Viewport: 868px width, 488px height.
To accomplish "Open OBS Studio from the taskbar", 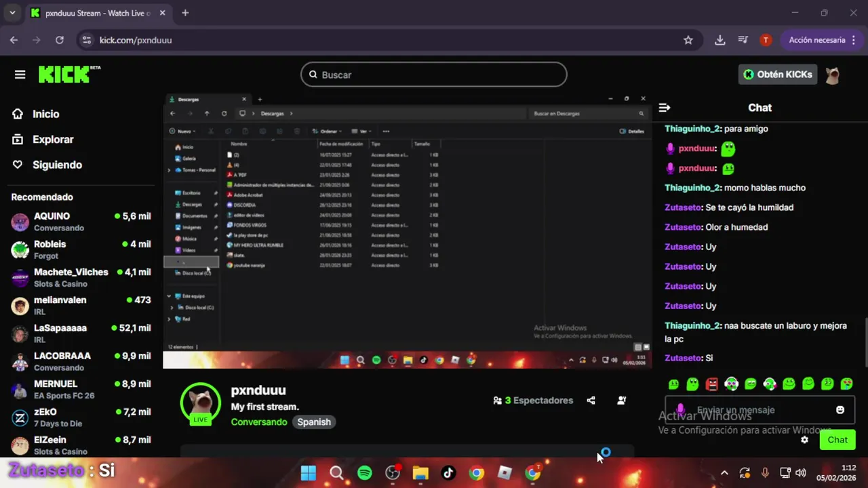I will pyautogui.click(x=393, y=473).
